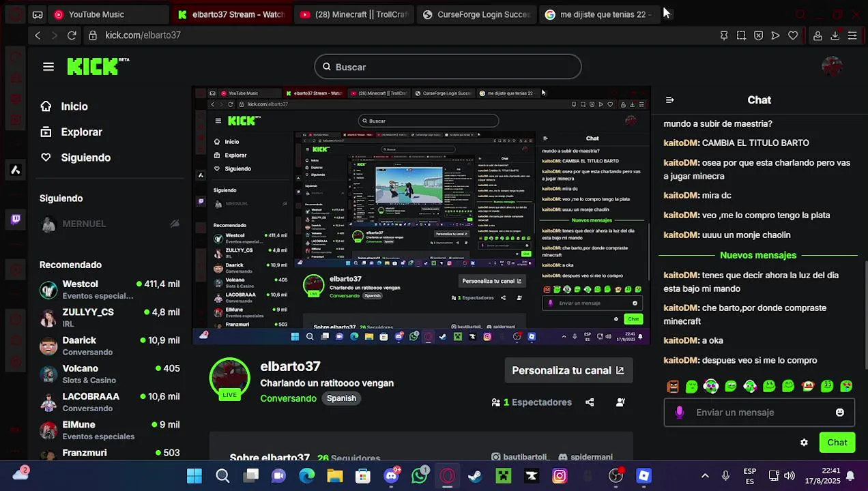
Task: Open WhatsApp from the taskbar
Action: (x=420, y=475)
